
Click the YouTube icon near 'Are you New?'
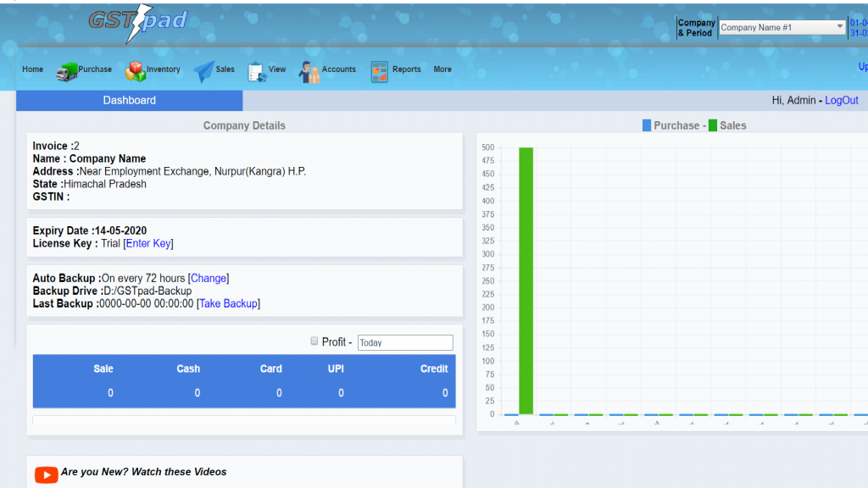coord(46,474)
